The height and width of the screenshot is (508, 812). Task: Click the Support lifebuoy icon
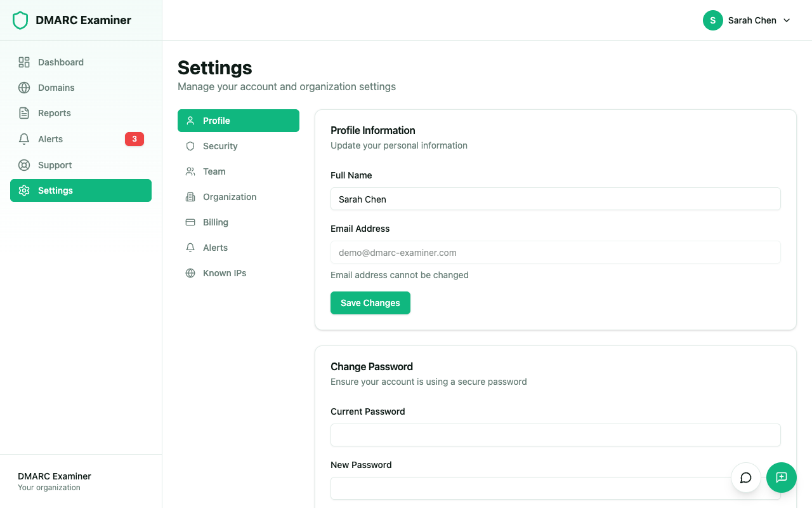point(24,165)
